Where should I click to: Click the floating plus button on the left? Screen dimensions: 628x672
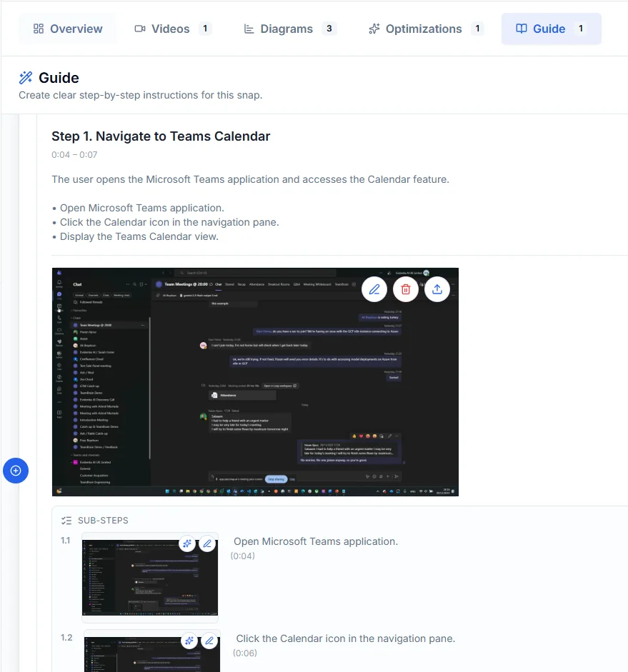(x=16, y=471)
